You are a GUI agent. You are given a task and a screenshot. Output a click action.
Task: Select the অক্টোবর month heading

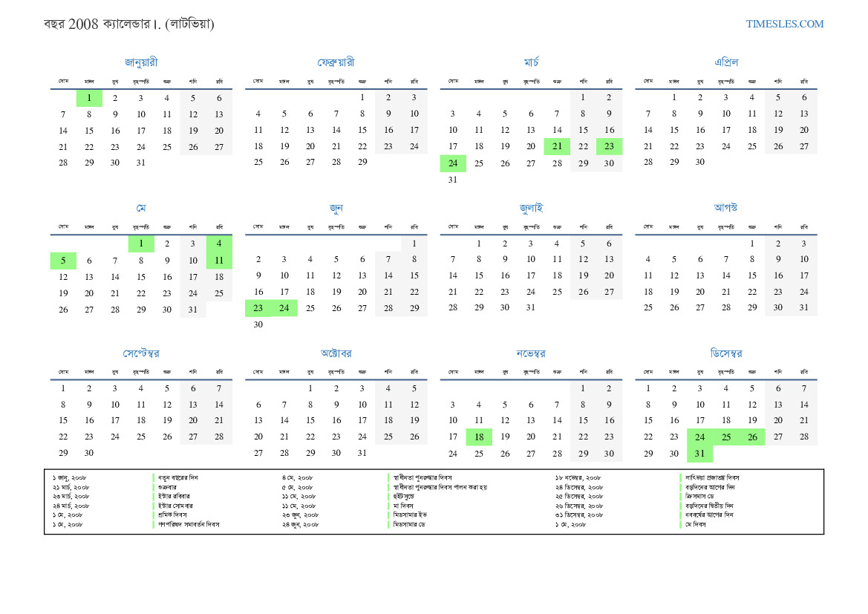(x=336, y=353)
